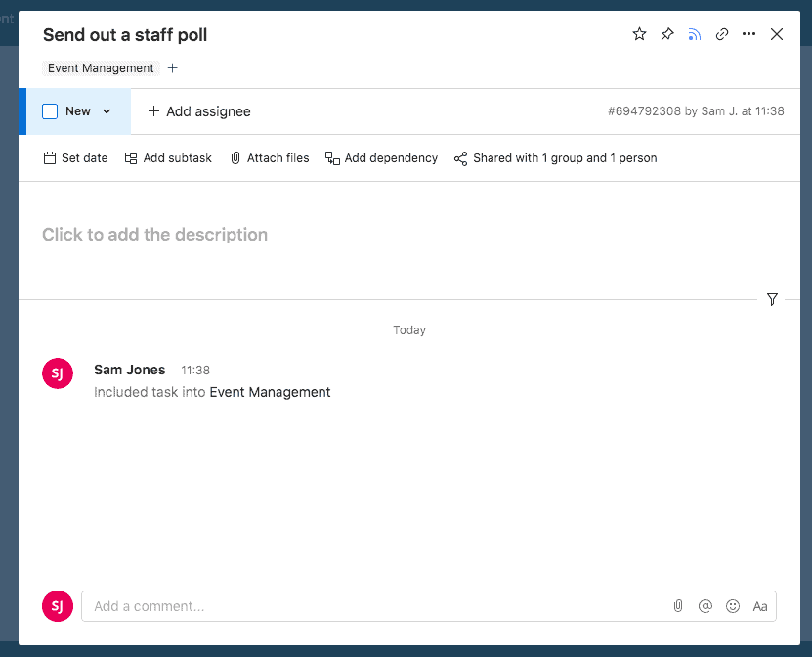This screenshot has width=812, height=657.
Task: Mention someone with the @ icon
Action: 705,606
